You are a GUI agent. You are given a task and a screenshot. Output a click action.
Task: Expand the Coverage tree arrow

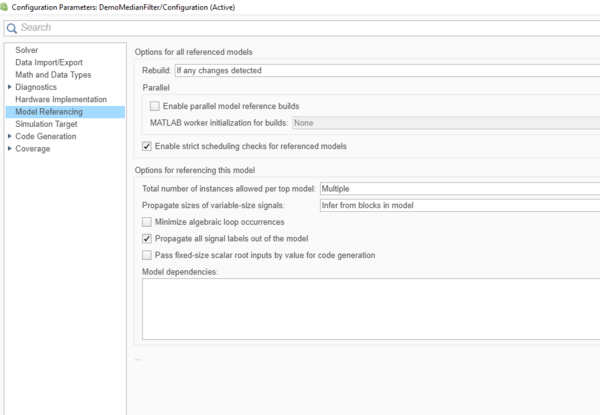[9, 149]
